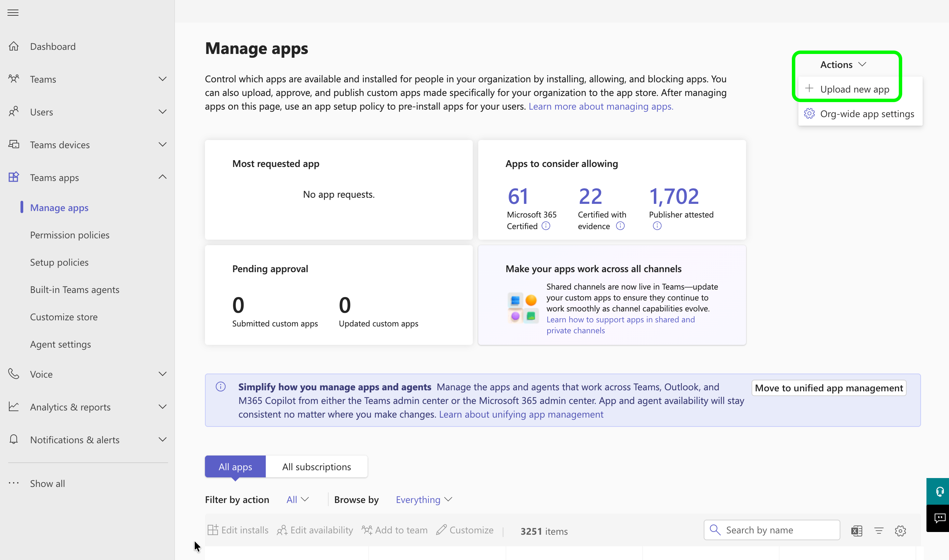Click the Teams devices icon
The width and height of the screenshot is (949, 560).
point(14,144)
